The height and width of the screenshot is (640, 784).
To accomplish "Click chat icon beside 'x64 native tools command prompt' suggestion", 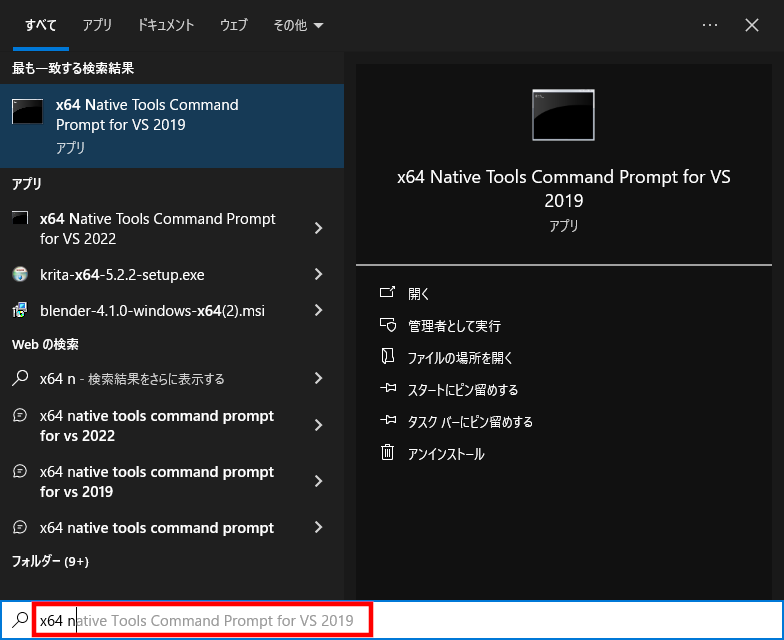I will 20,527.
